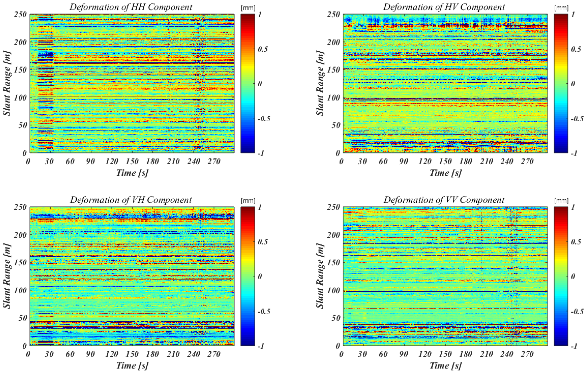Click the 150 time tick under HV plot
Image resolution: width=588 pixels, height=376 pixels.
pyautogui.click(x=446, y=161)
